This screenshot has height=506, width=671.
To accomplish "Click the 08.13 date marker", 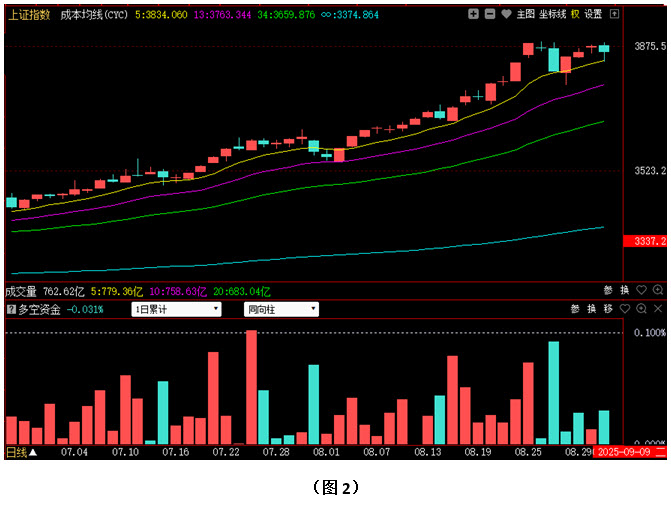I will pyautogui.click(x=428, y=452).
